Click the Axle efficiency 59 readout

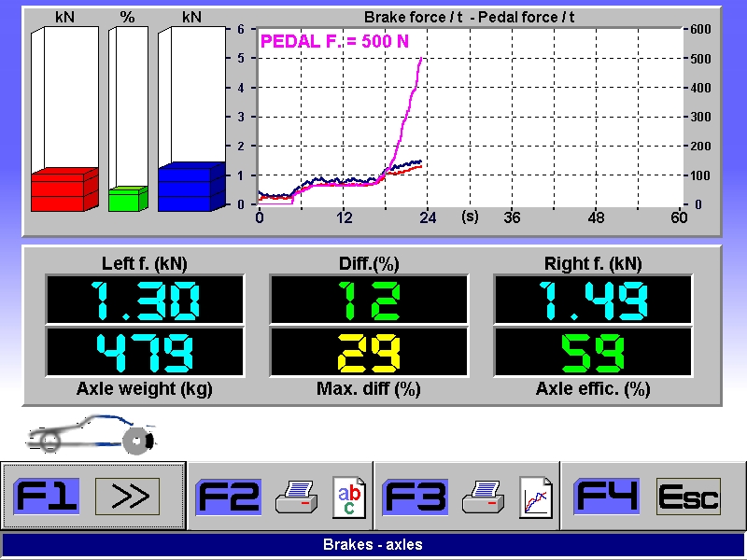[x=593, y=352]
